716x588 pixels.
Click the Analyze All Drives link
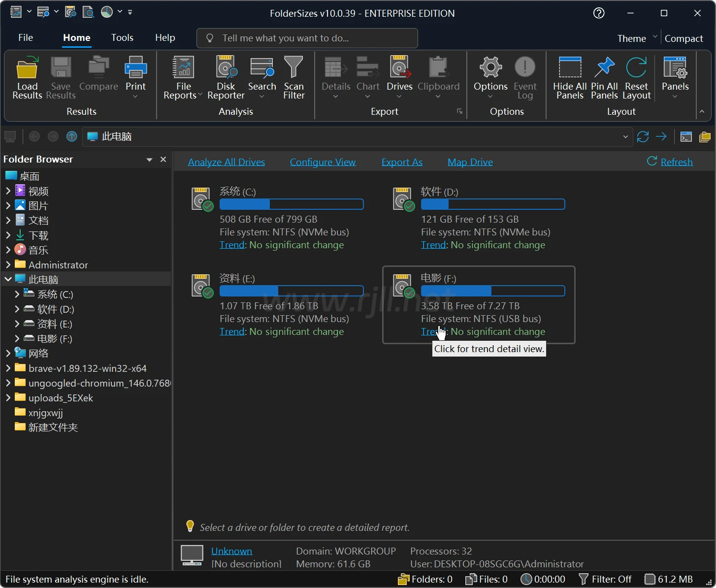click(x=227, y=162)
